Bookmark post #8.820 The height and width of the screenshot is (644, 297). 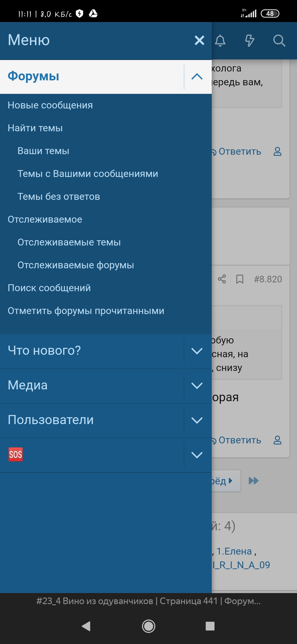tap(240, 279)
